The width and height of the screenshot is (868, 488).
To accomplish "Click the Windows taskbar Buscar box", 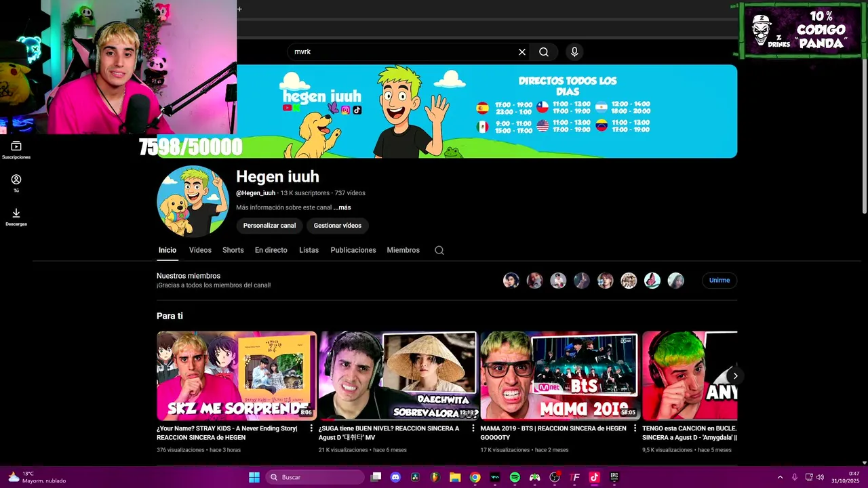I will pos(315,477).
